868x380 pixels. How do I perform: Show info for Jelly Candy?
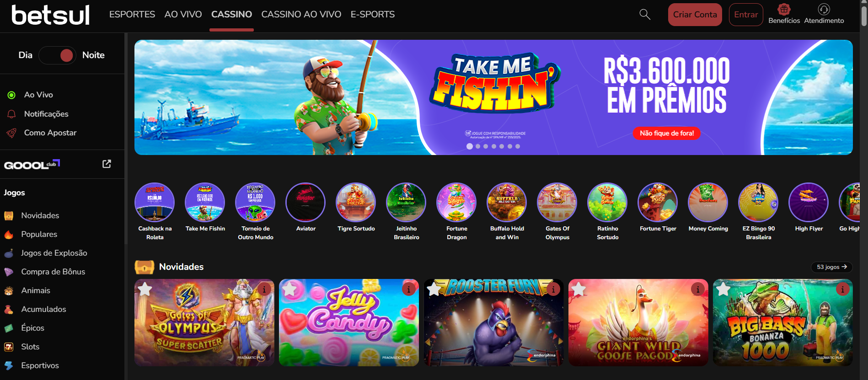[408, 289]
